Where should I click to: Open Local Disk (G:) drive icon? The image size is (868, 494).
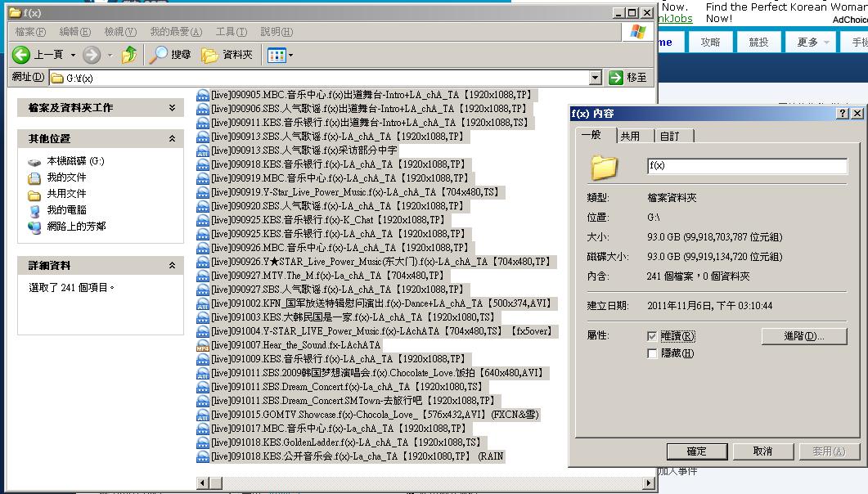click(x=34, y=162)
